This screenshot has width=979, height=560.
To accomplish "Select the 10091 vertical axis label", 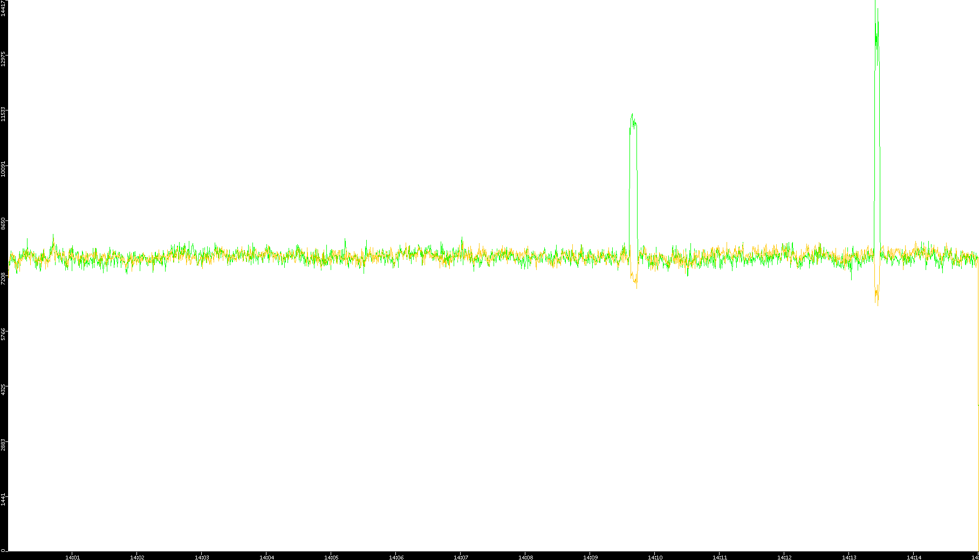I will [3, 169].
